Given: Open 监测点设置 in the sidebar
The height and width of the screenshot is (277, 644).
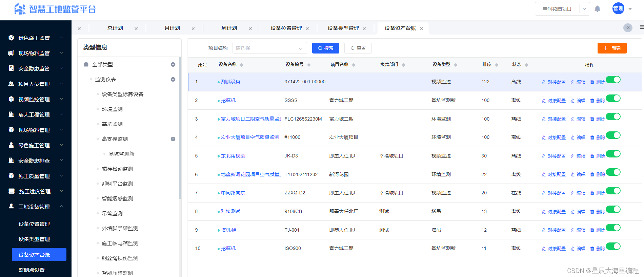Looking at the screenshot, I should point(32,270).
